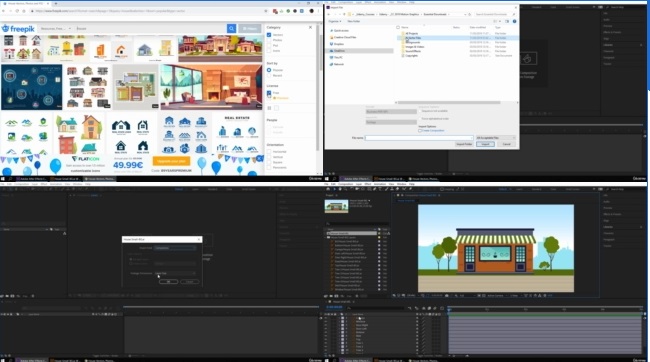The image size is (650, 362).
Task: Select the Recent sort radio button
Action: pos(269,75)
